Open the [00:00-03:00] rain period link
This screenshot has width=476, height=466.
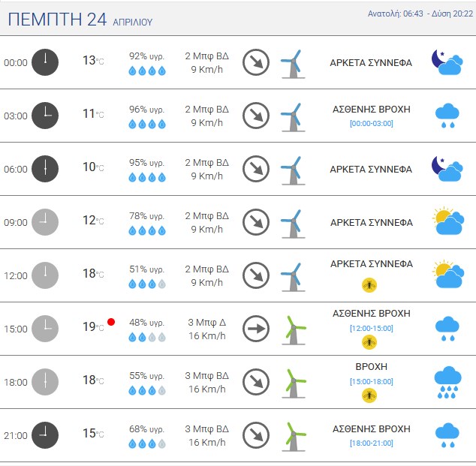(372, 124)
